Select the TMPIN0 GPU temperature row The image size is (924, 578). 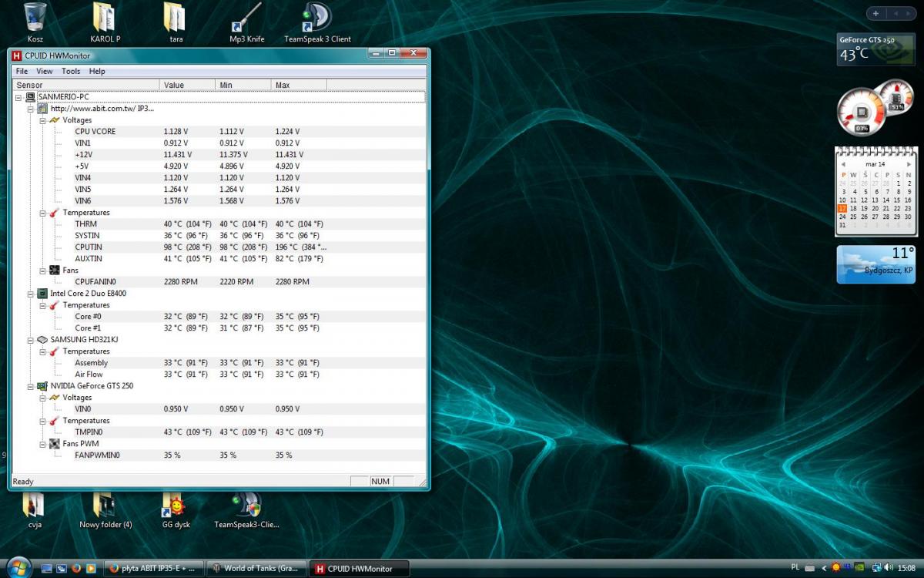pos(219,432)
